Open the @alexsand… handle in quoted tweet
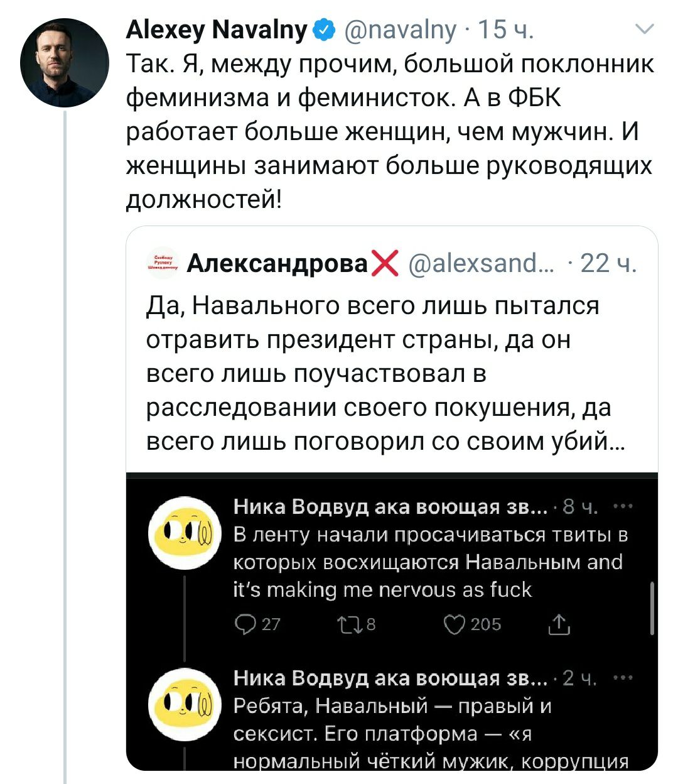Viewport: 678px width, 784px height. (x=482, y=263)
